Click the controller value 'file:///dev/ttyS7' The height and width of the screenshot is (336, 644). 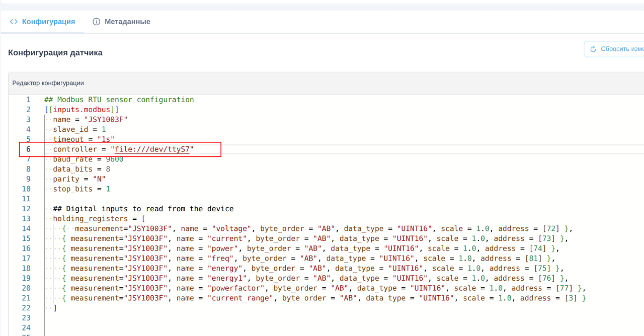pyautogui.click(x=152, y=149)
